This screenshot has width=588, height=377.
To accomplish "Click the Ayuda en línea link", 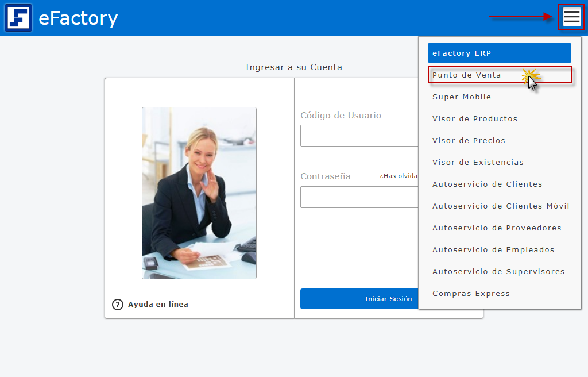I will pos(158,304).
